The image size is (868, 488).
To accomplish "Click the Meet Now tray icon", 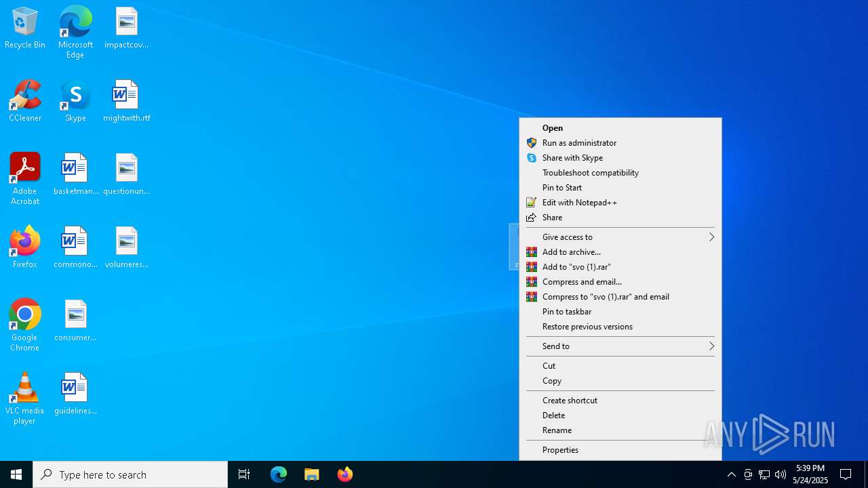I will (x=748, y=474).
